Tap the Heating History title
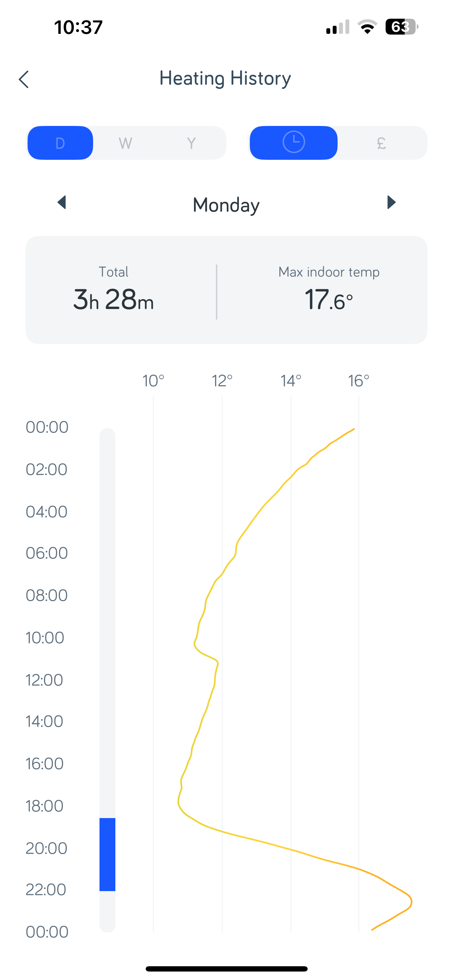 [225, 78]
